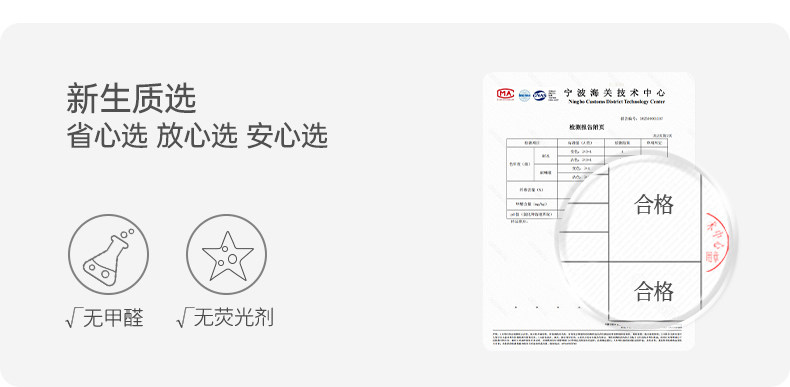The height and width of the screenshot is (387, 790).
Task: Click the flask icon above 无甲醛
Action: (x=108, y=254)
